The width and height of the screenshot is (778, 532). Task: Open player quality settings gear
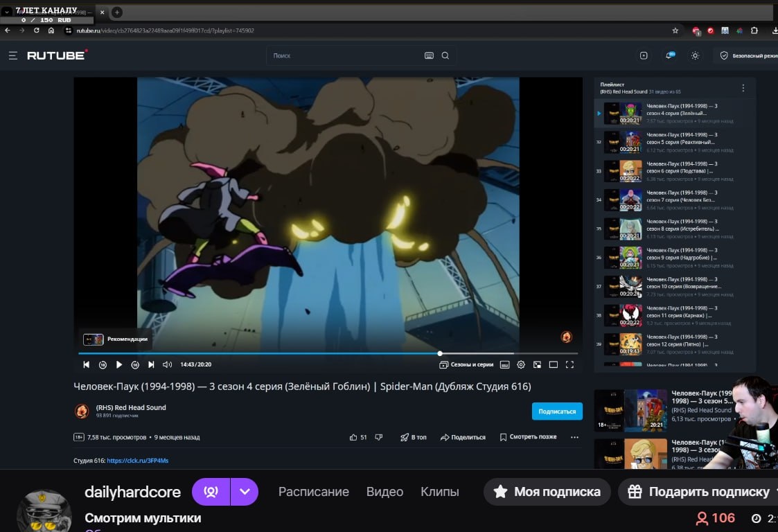(521, 364)
